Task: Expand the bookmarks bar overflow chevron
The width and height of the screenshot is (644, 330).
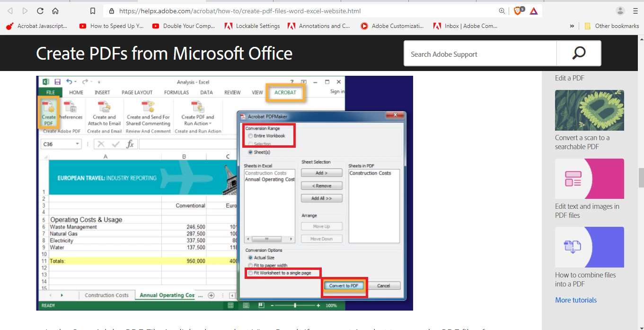Action: coord(572,26)
